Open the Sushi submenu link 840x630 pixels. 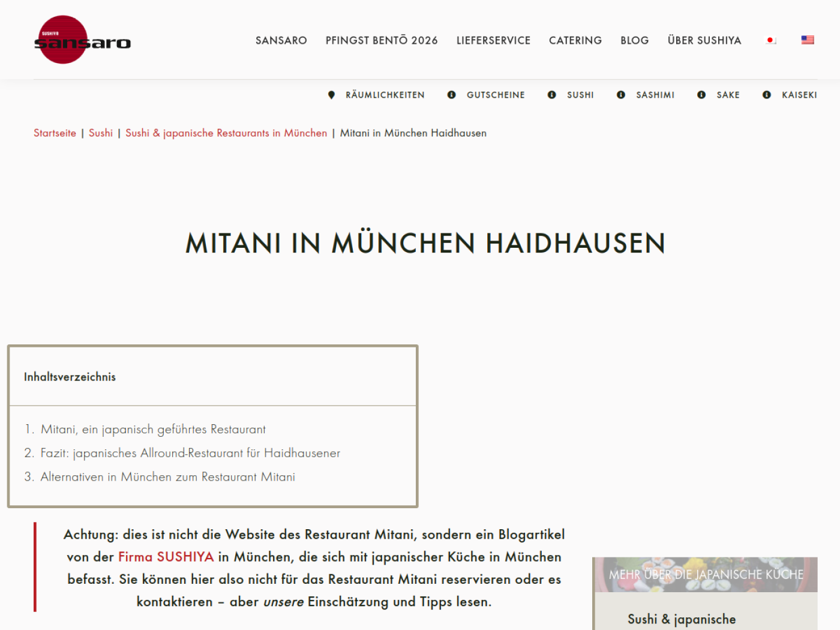[x=580, y=95]
